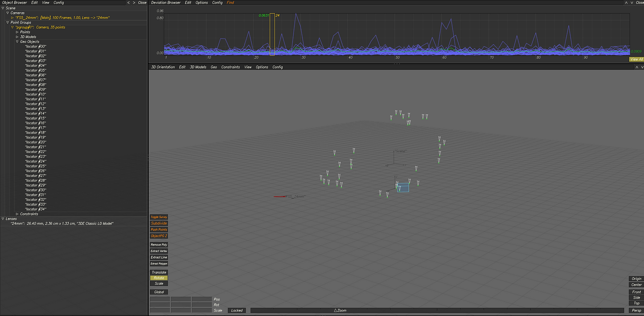Image resolution: width=644 pixels, height=316 pixels.
Task: Open View menu in Object Browser
Action: click(46, 3)
